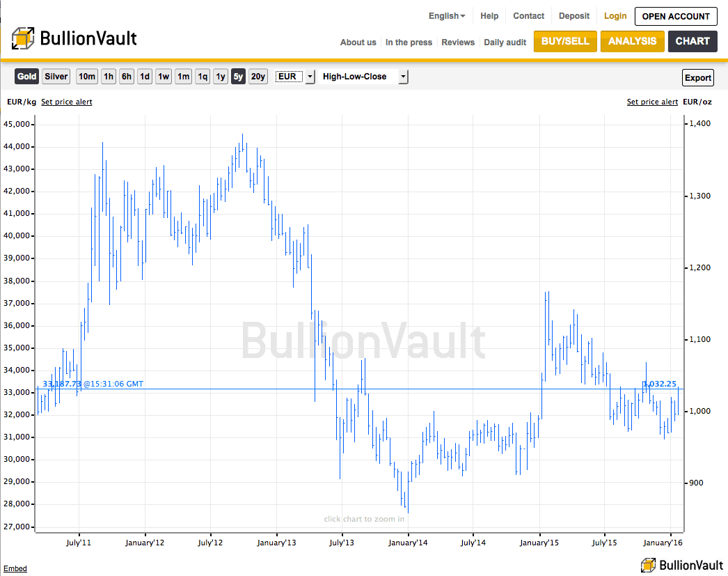The width and height of the screenshot is (728, 576).
Task: Switch to the 20y timeframe
Action: tap(258, 77)
